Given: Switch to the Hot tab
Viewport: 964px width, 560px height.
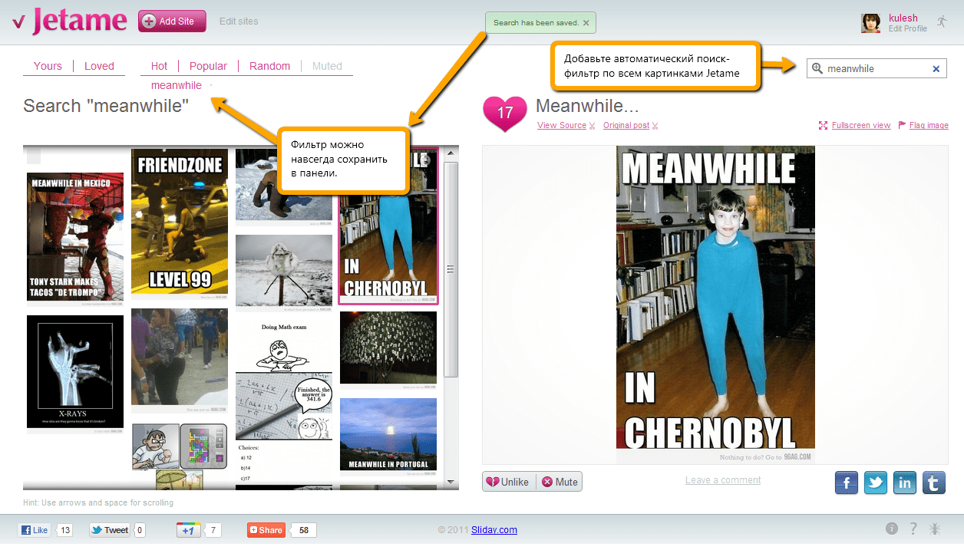Looking at the screenshot, I should click(159, 66).
